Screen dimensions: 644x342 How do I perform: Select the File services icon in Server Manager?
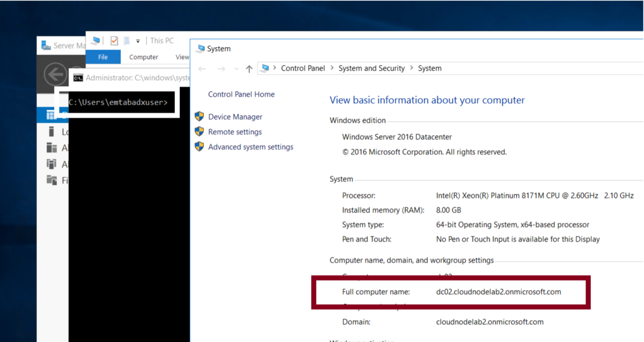click(51, 180)
